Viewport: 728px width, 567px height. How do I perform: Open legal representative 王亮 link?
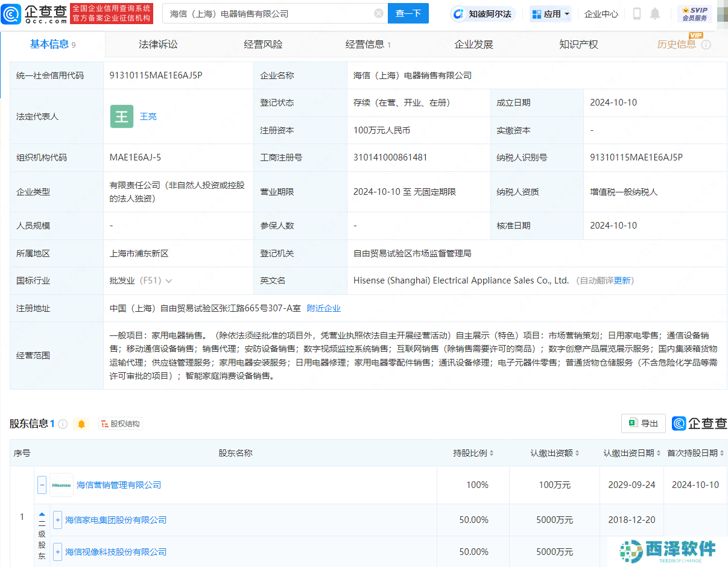click(148, 116)
